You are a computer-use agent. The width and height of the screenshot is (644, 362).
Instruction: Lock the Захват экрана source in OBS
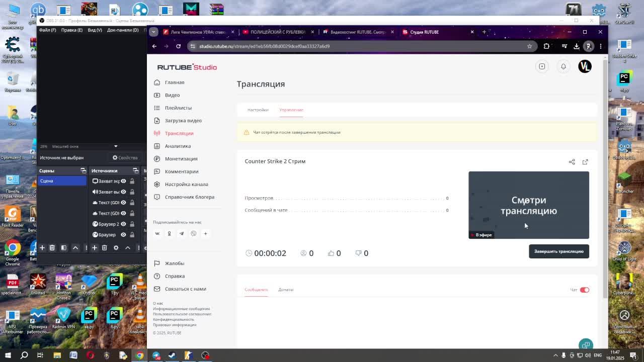point(132,181)
